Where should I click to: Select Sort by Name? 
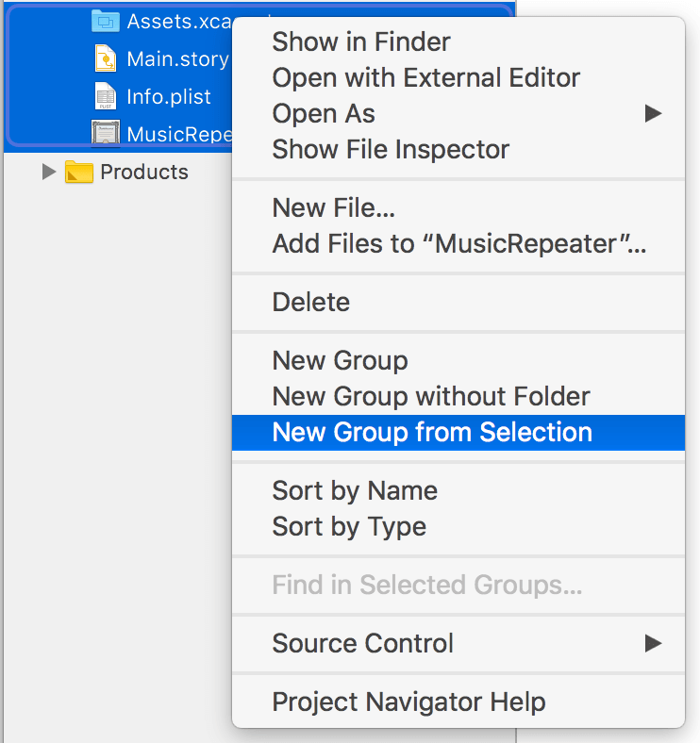click(x=355, y=490)
